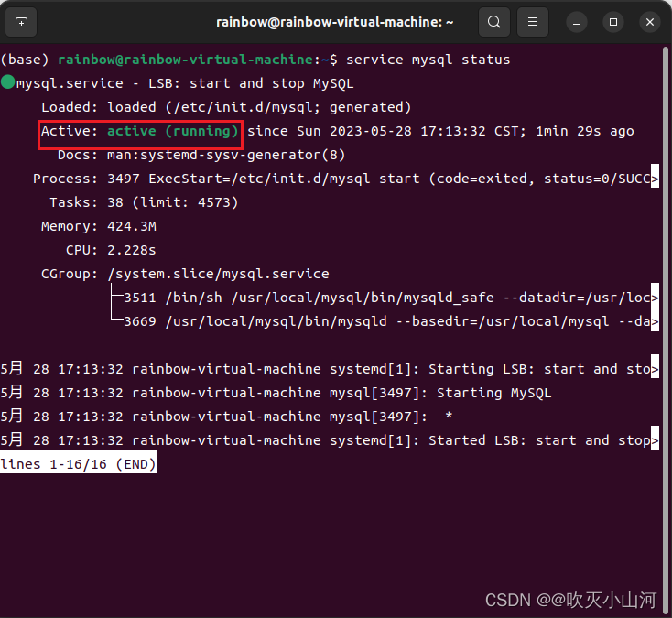Open the terminal search tool
Viewport: 672px width, 618px height.
pos(494,22)
